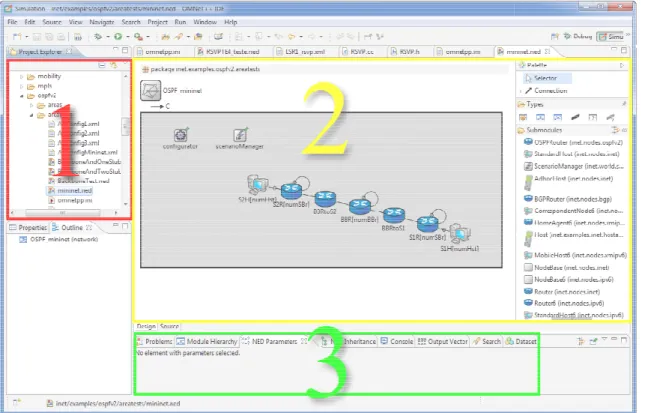Click the green Run button in toolbar
The image size is (645, 413).
(x=118, y=37)
